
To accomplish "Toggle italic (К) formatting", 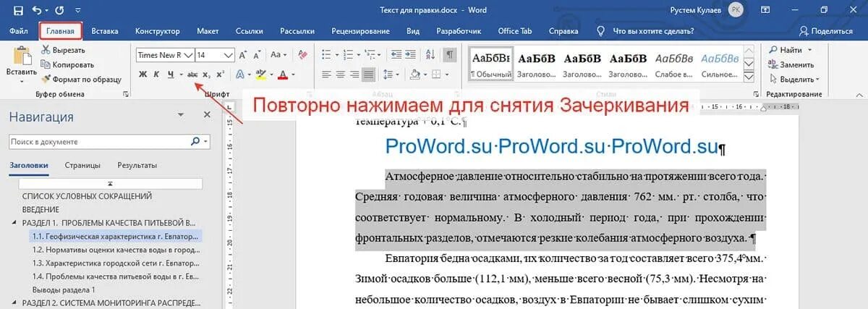I will 156,74.
